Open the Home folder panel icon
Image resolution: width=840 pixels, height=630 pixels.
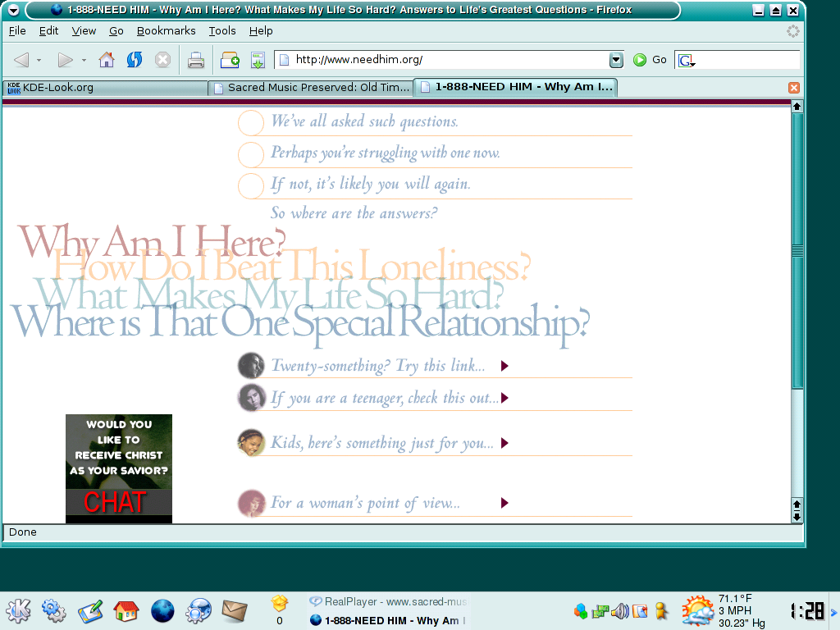point(126,610)
